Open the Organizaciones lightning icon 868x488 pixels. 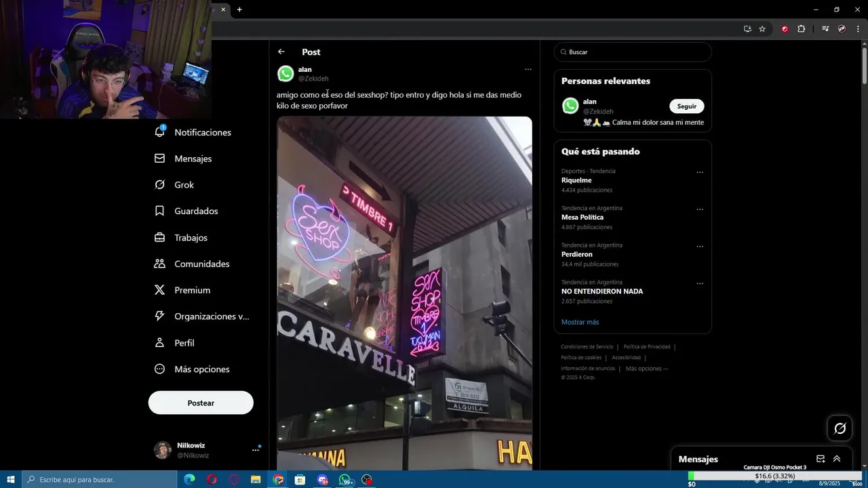pos(160,316)
